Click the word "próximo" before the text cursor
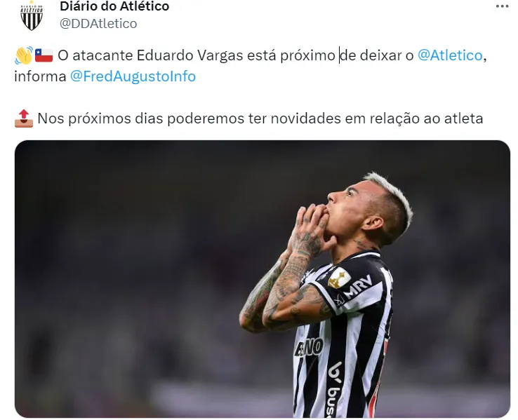The image size is (518, 420). coord(308,55)
